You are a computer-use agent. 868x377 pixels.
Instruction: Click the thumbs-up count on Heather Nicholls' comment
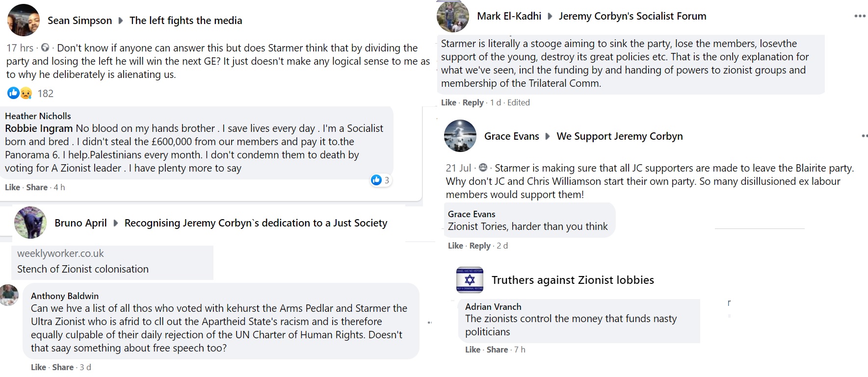pyautogui.click(x=381, y=180)
